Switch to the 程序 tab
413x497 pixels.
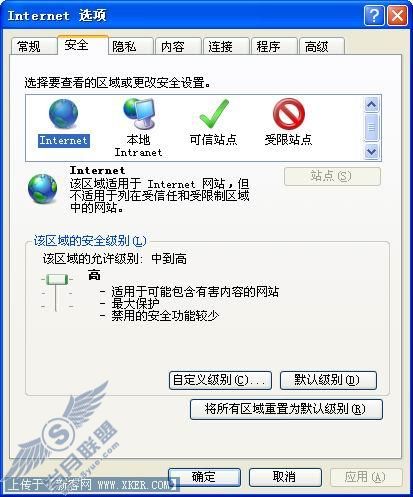point(274,46)
